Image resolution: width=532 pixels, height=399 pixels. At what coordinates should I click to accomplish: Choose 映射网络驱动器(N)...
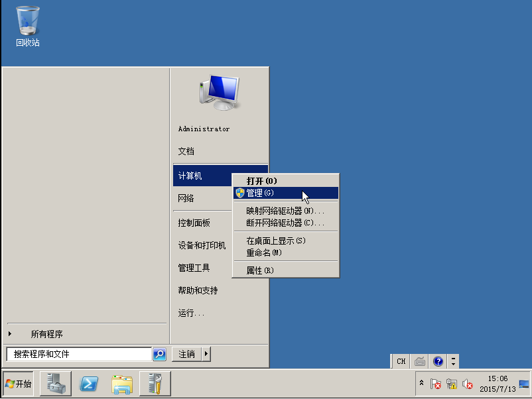286,211
